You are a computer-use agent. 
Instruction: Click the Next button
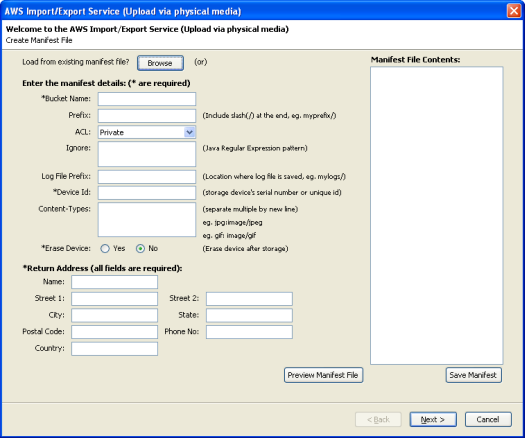point(433,419)
